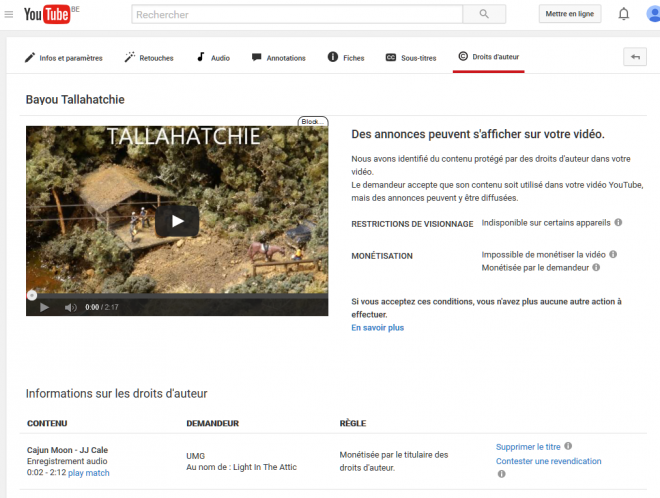
Task: Click the back arrow button
Action: [635, 57]
